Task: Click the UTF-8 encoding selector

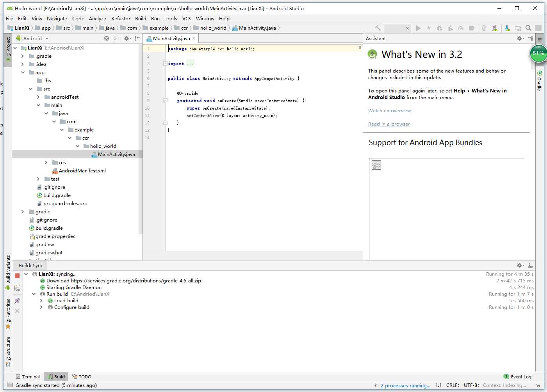Action: (472, 385)
